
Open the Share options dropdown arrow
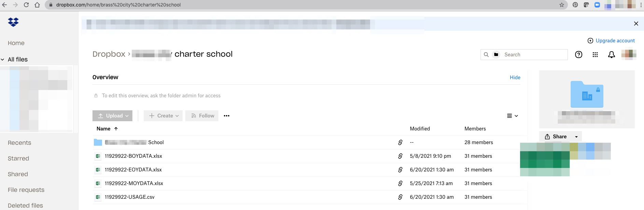(x=576, y=137)
